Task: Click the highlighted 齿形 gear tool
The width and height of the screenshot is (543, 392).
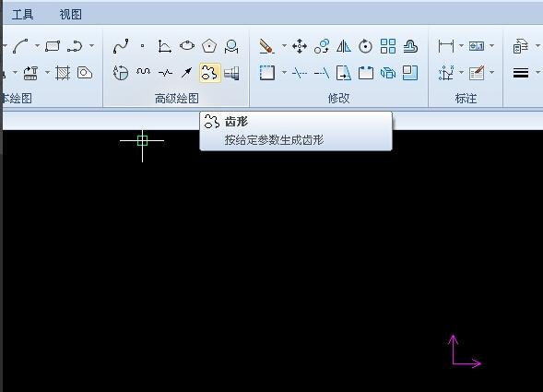Action: pyautogui.click(x=210, y=73)
